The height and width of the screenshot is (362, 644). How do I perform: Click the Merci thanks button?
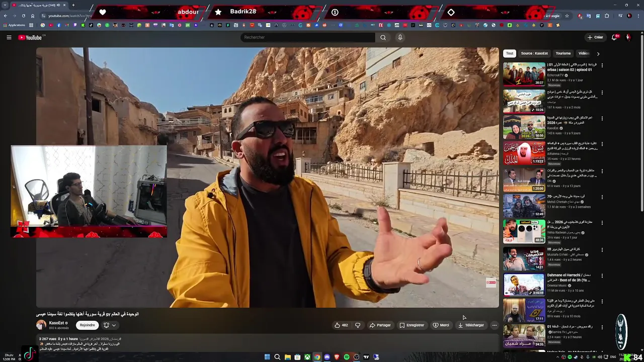[x=441, y=325]
